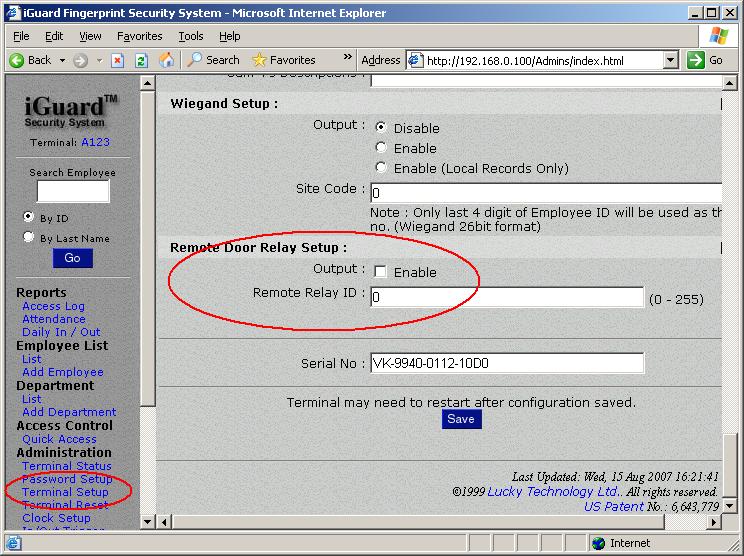Click the sidebar Go search button
744x556 pixels.
click(73, 258)
